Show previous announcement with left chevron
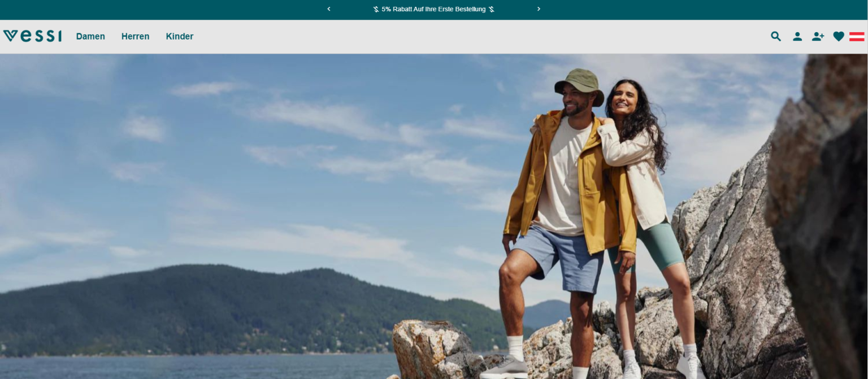The width and height of the screenshot is (868, 379). [x=329, y=9]
